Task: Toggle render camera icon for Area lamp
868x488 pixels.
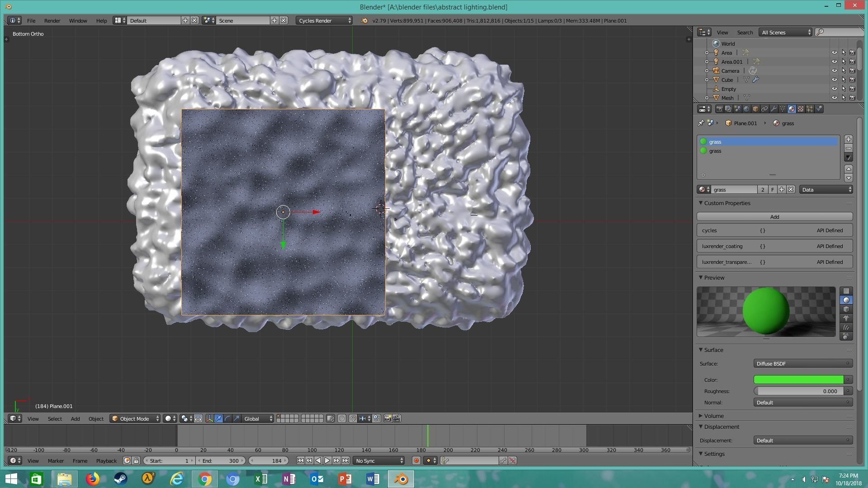Action: coord(852,53)
